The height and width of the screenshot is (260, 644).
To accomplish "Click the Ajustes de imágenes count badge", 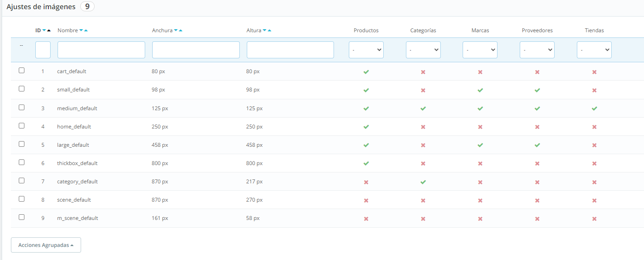I will [x=87, y=7].
